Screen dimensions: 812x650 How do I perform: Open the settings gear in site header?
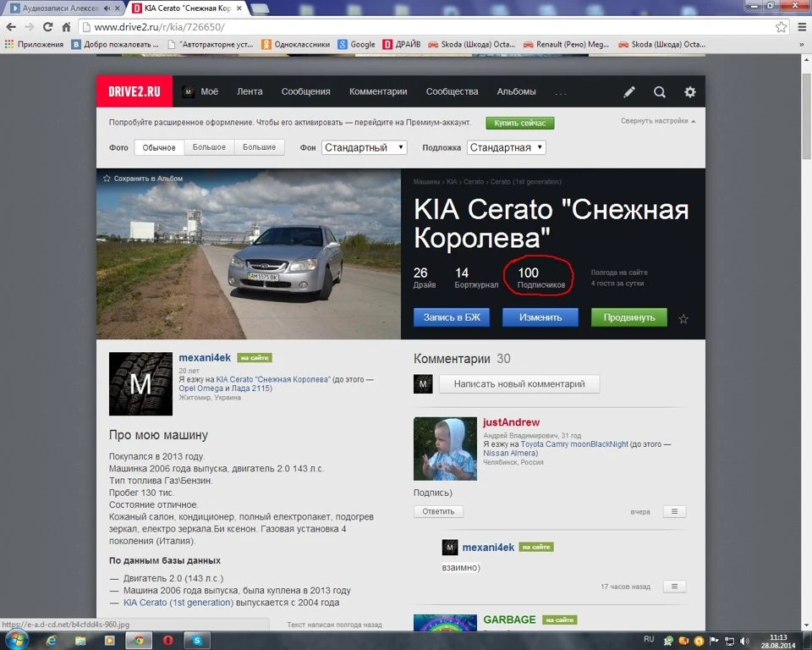pyautogui.click(x=690, y=91)
